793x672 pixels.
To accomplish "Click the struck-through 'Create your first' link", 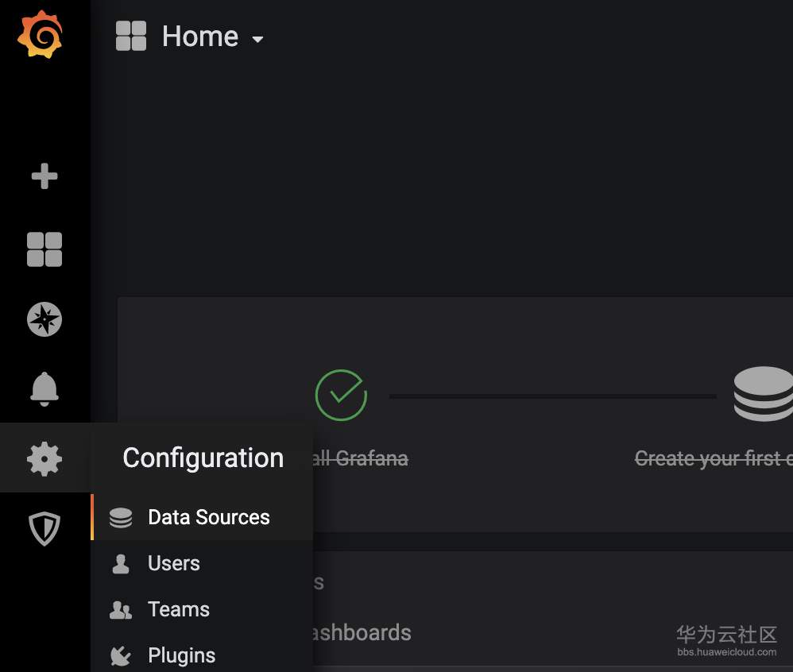I will [713, 458].
